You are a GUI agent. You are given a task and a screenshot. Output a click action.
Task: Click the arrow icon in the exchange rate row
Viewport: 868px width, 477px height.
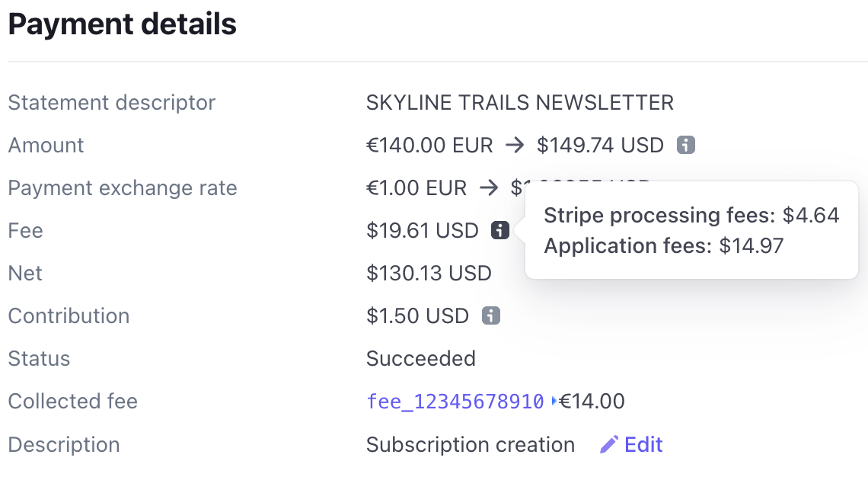(488, 187)
